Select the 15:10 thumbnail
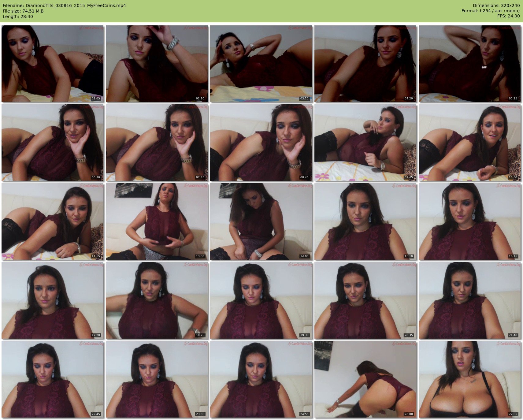Image resolution: width=523 pixels, height=420 pixels. click(365, 221)
